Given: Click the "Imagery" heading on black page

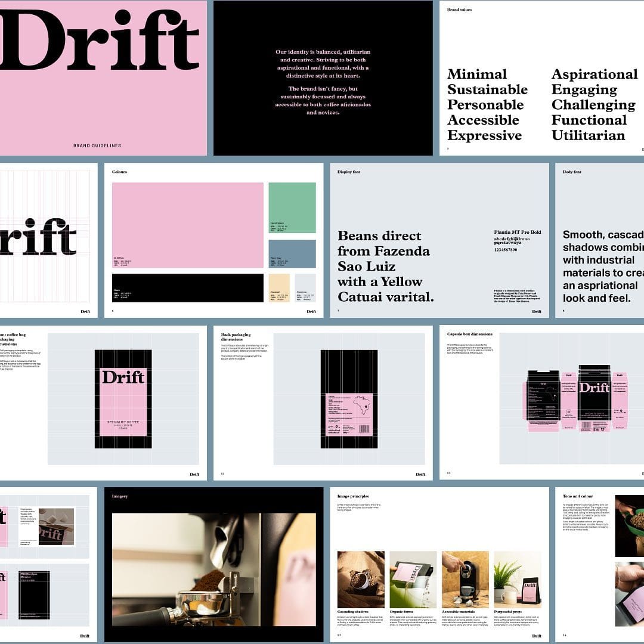Looking at the screenshot, I should [119, 496].
